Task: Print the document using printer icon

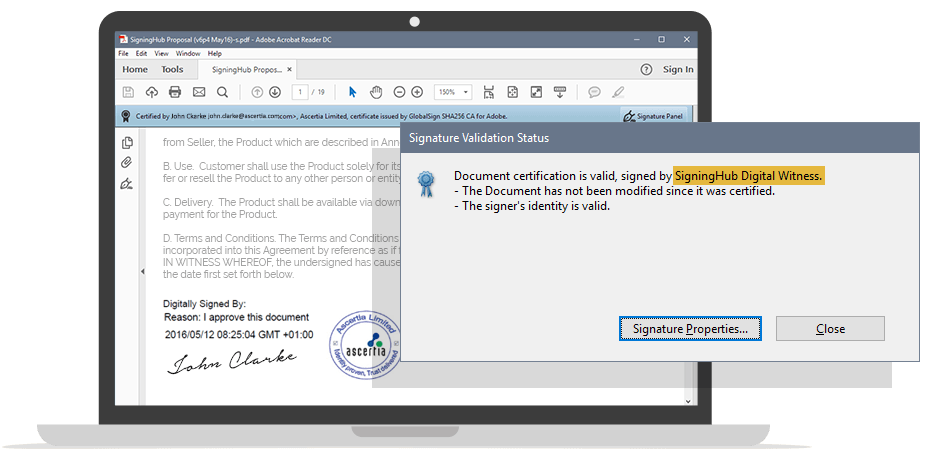Action: click(175, 92)
